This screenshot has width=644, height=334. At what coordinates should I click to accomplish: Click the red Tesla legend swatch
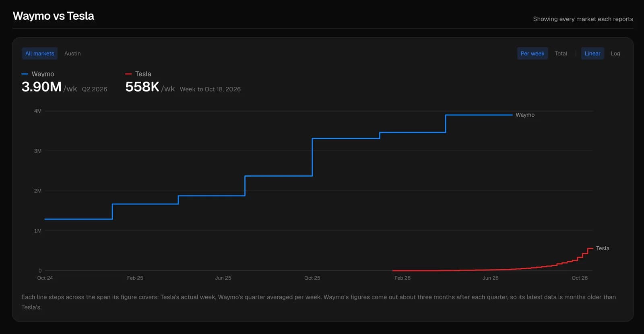[x=128, y=74]
